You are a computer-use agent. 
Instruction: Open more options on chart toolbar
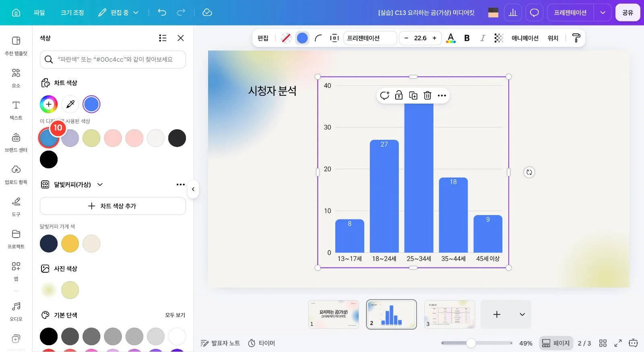(442, 95)
